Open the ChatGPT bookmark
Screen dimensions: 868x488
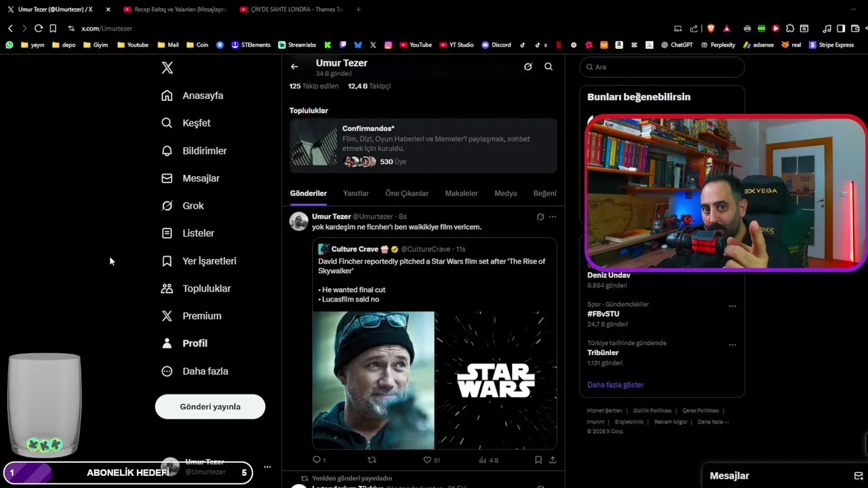click(x=677, y=45)
